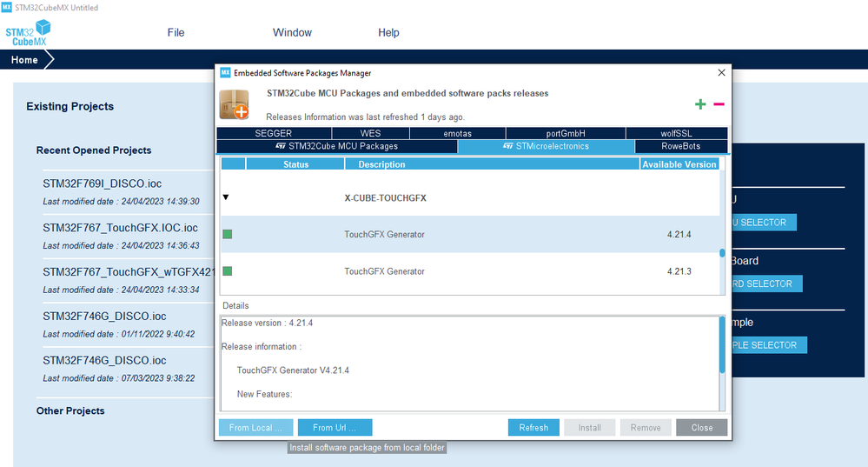Select the STMicroelectronics tab

tap(546, 146)
